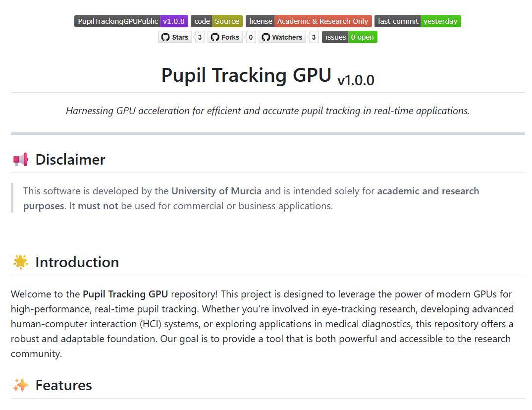Image resolution: width=532 pixels, height=410 pixels.
Task: Click the Features section heading
Action: [x=63, y=385]
